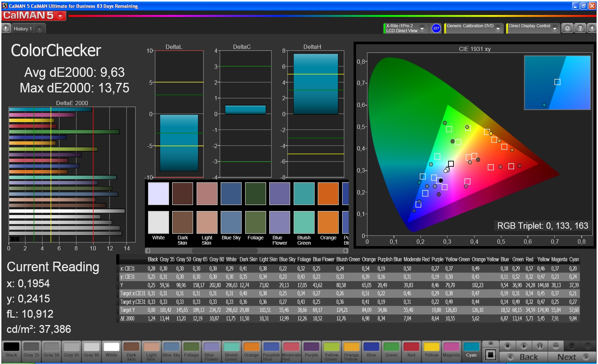Click the zoomed CIE inset in chart
Image resolution: width=598 pixels, height=364 pixels.
click(557, 83)
